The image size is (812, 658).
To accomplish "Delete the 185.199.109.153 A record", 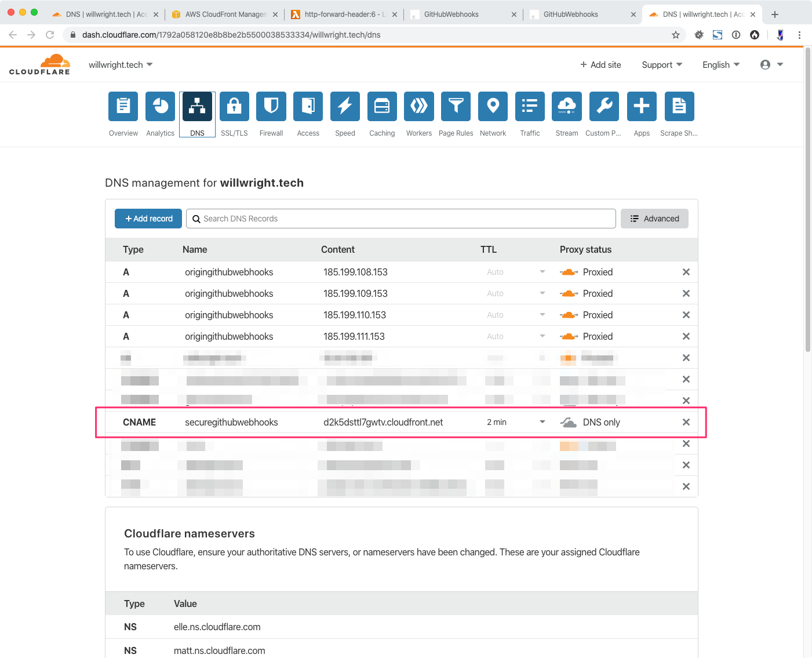I will pyautogui.click(x=686, y=293).
